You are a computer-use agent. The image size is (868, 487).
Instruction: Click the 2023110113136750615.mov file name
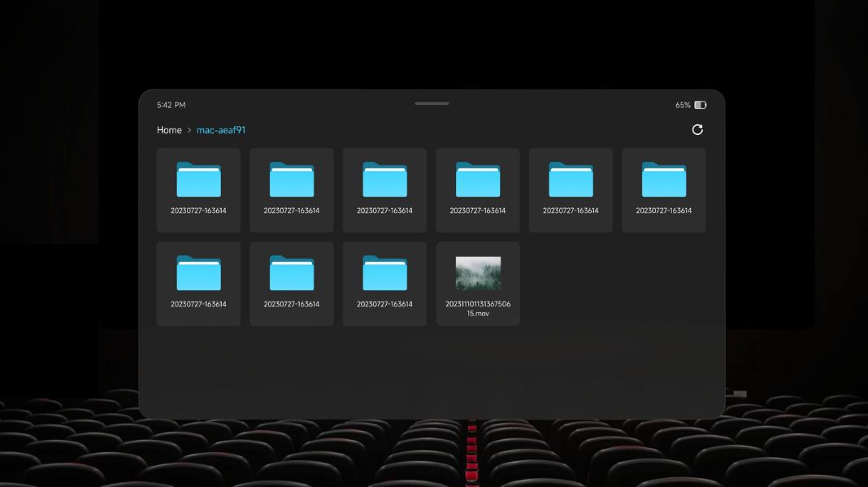[478, 309]
